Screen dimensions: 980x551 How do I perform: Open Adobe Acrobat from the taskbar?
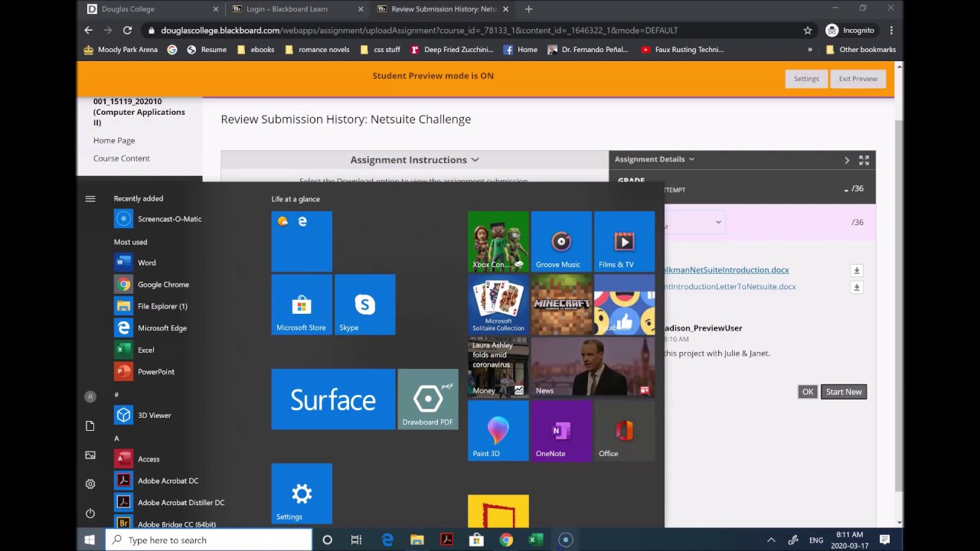tap(446, 540)
